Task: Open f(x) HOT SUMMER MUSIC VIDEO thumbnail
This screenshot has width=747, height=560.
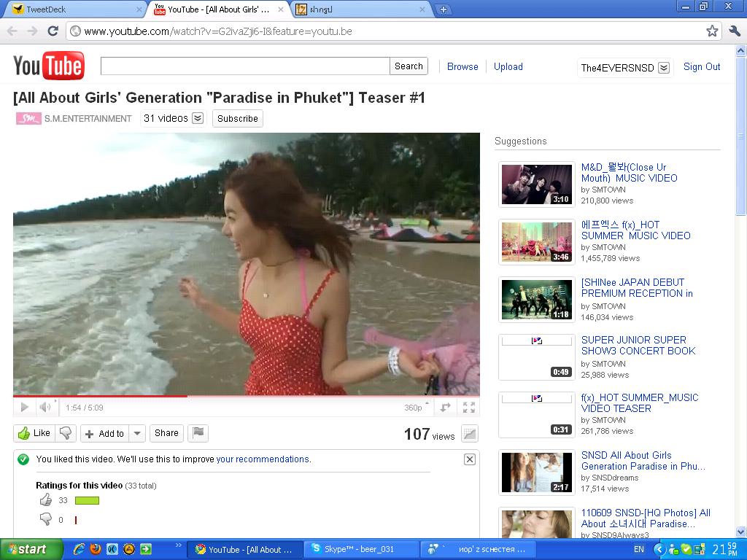Action: pyautogui.click(x=537, y=242)
